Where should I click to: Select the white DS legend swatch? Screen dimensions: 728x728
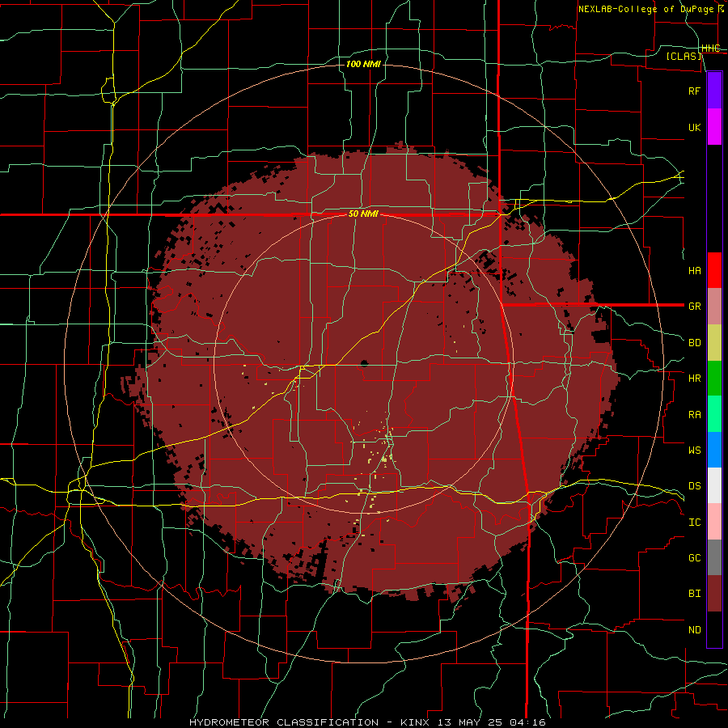[x=714, y=485]
